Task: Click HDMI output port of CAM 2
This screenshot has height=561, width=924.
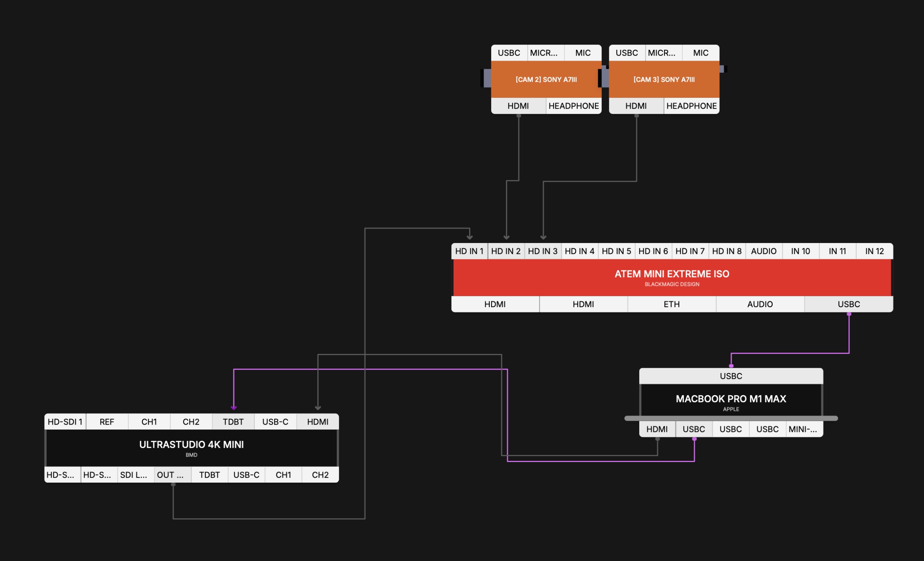Action: pos(518,106)
